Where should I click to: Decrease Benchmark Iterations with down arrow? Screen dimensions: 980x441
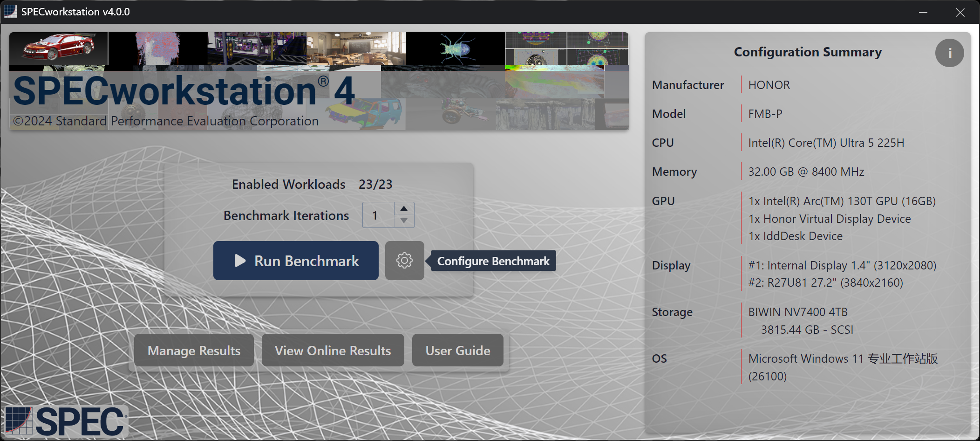404,221
